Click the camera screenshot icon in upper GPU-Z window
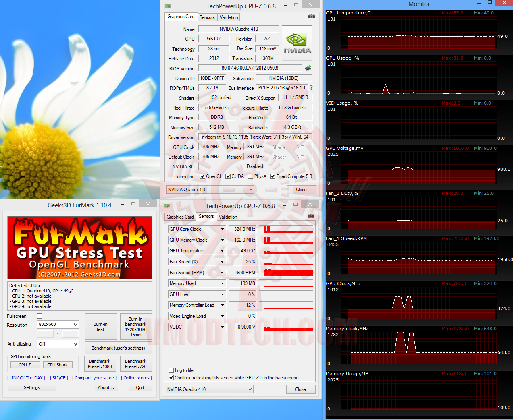The image size is (514, 420). [311, 17]
